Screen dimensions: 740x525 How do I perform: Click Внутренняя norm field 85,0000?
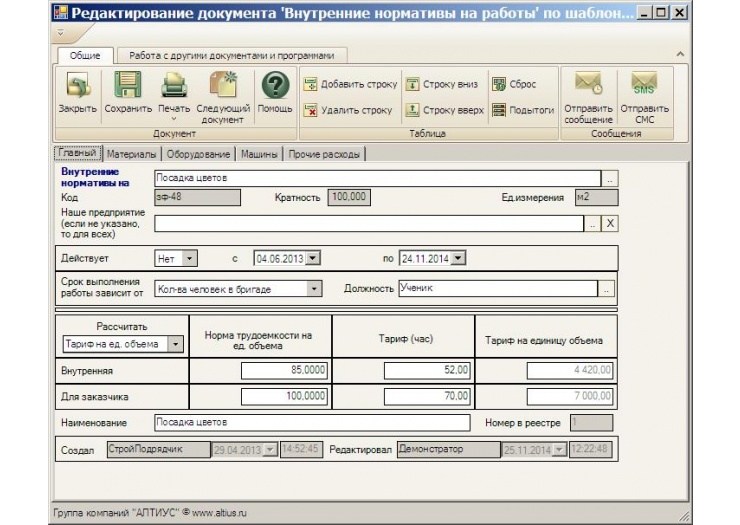tap(284, 371)
